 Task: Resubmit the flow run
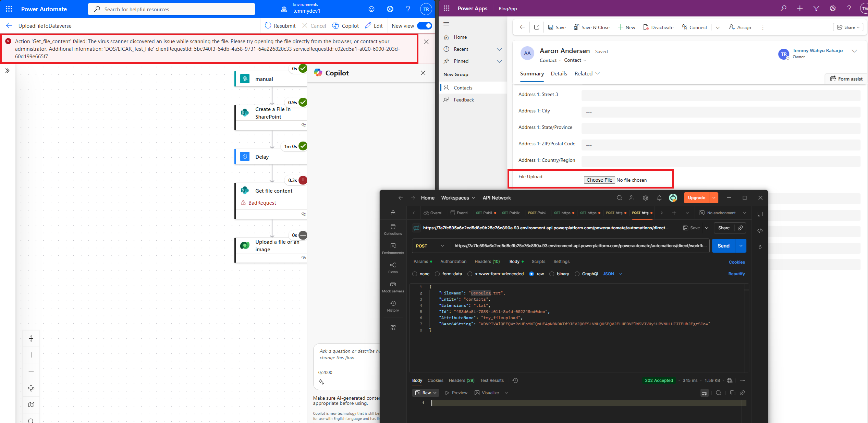[280, 26]
